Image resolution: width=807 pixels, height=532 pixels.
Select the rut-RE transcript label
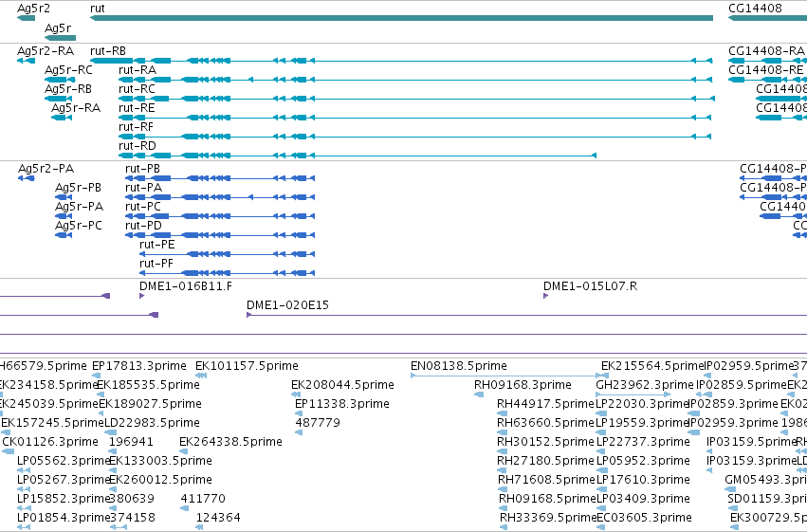coord(137,108)
